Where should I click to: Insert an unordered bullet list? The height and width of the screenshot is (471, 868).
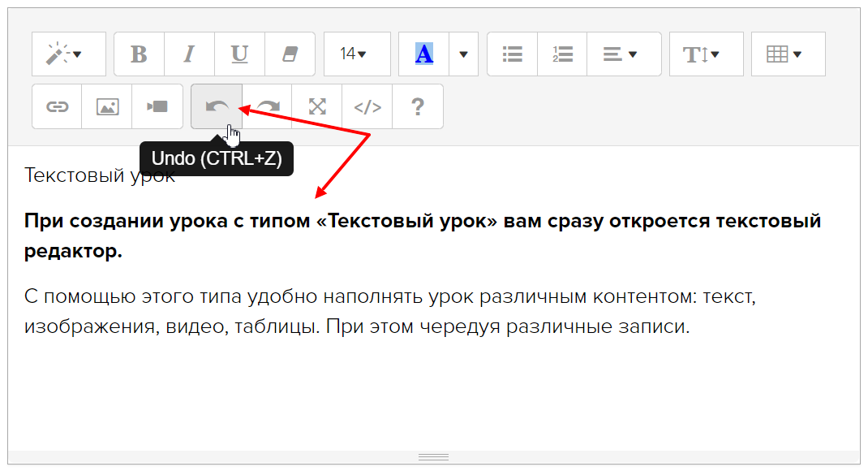pyautogui.click(x=512, y=54)
